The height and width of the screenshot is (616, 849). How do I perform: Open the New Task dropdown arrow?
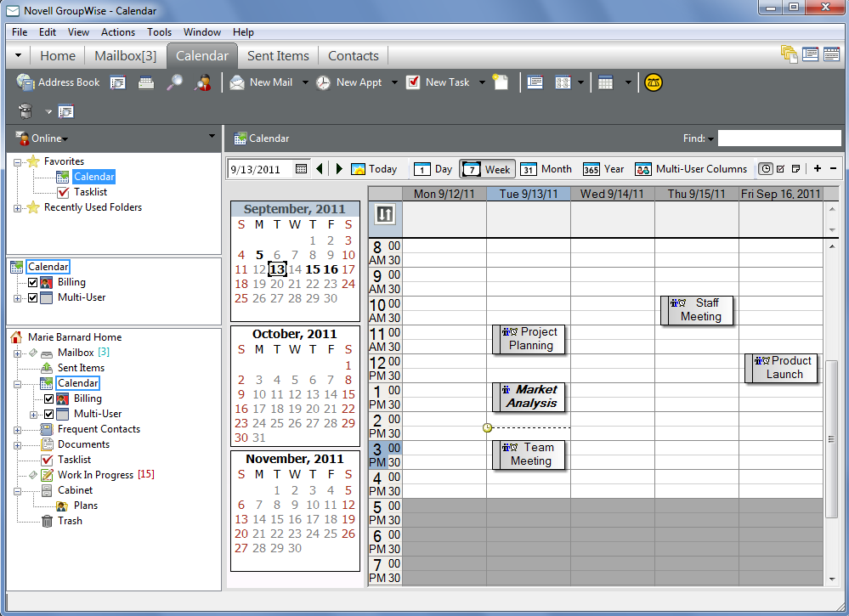pos(482,82)
